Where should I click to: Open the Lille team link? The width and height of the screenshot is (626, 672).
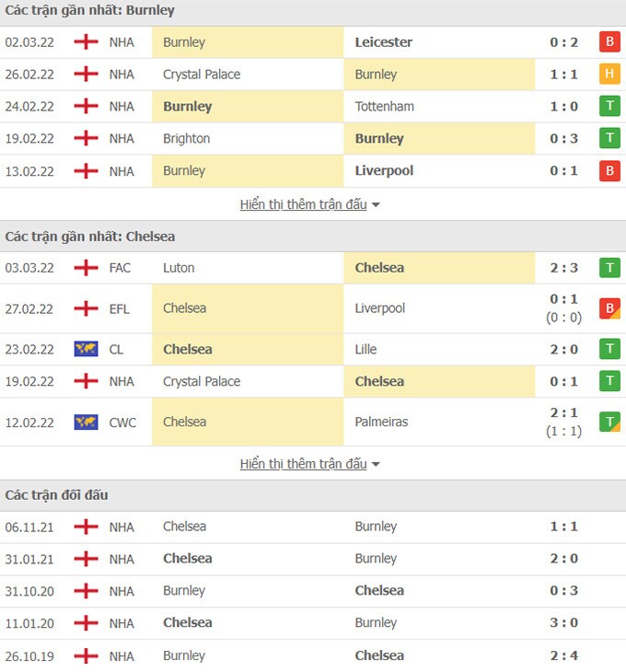coord(365,349)
